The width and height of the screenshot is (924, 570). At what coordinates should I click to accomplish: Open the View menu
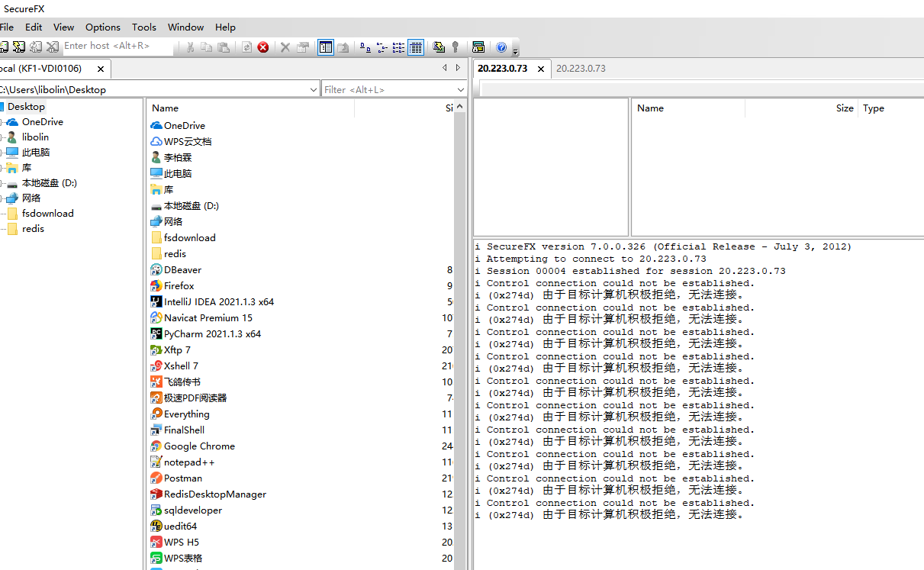tap(64, 27)
